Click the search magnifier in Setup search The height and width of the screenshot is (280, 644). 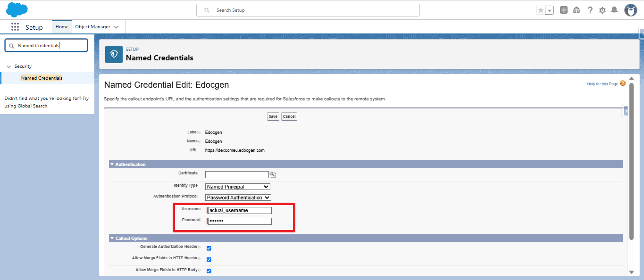click(207, 10)
